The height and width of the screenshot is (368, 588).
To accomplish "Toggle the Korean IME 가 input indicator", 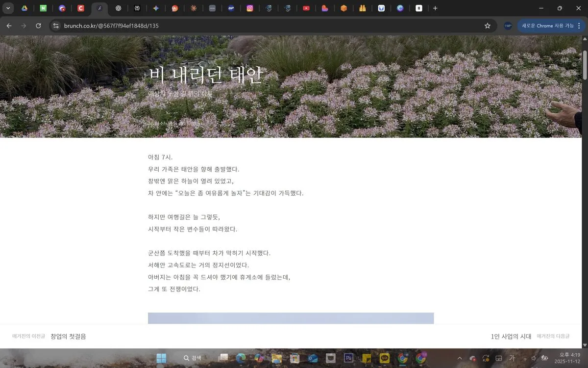I will pos(512,358).
